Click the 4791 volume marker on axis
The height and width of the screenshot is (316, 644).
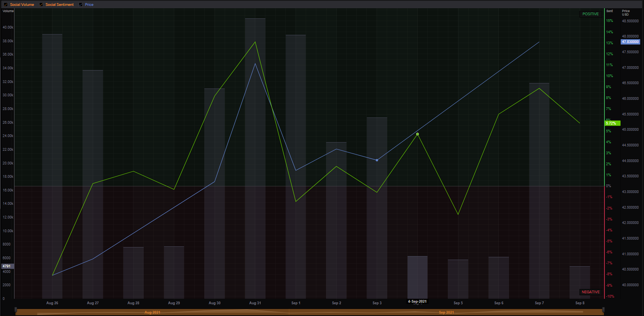pyautogui.click(x=7, y=266)
